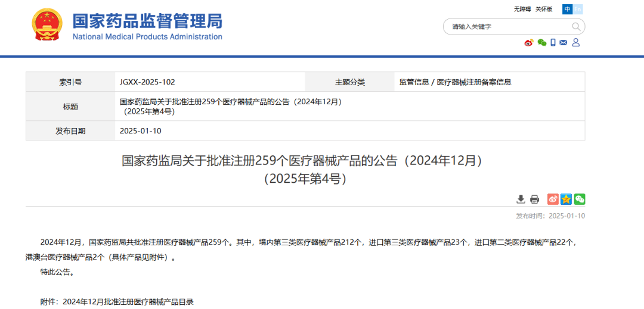Click the 特此公告。 line
This screenshot has height=309, width=644.
(x=57, y=271)
